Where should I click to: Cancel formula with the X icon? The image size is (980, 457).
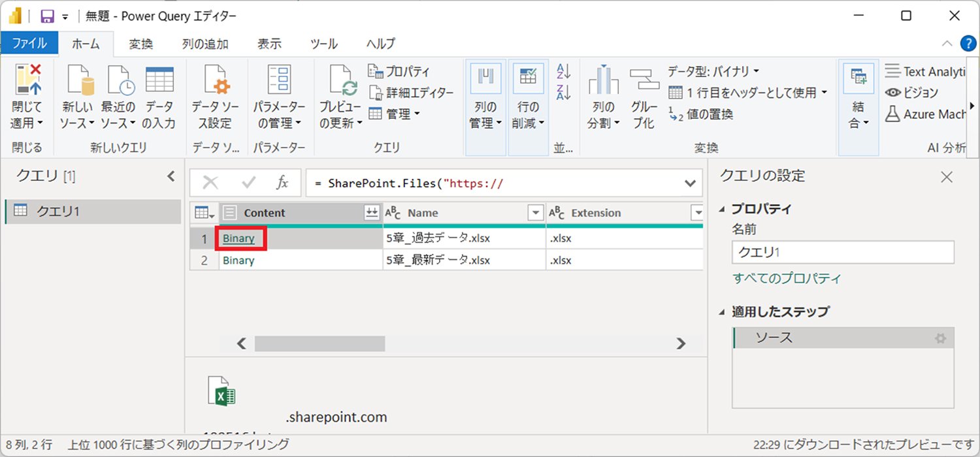(x=210, y=183)
